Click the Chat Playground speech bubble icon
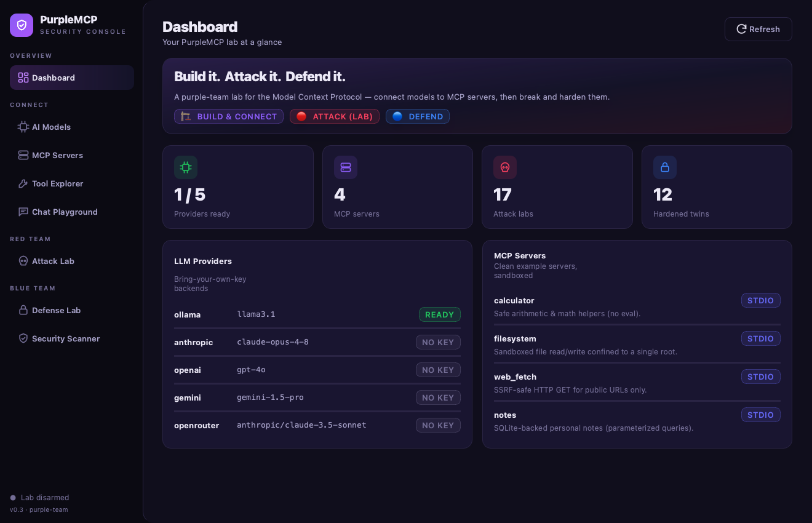 (23, 212)
